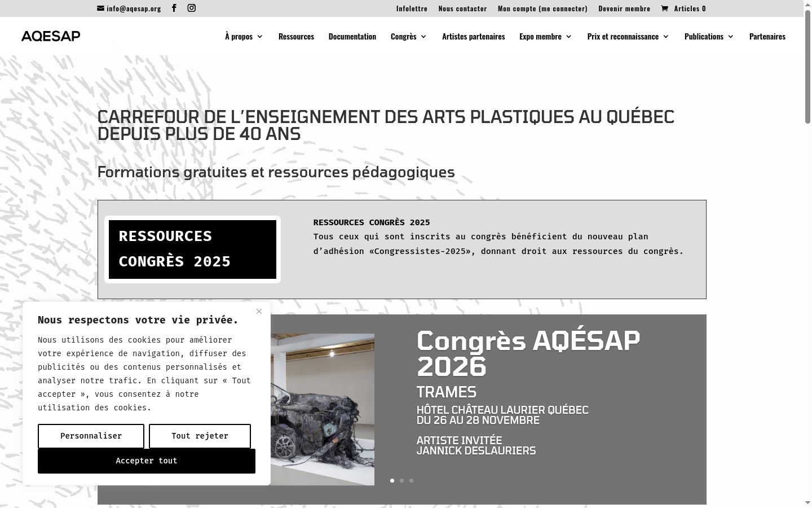Click the Accepter tout button
Image resolution: width=812 pixels, height=508 pixels.
click(147, 461)
